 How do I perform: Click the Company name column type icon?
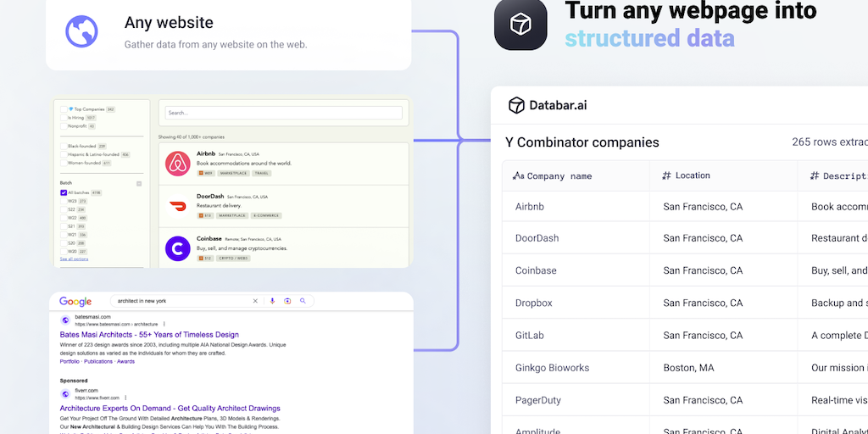click(x=518, y=176)
